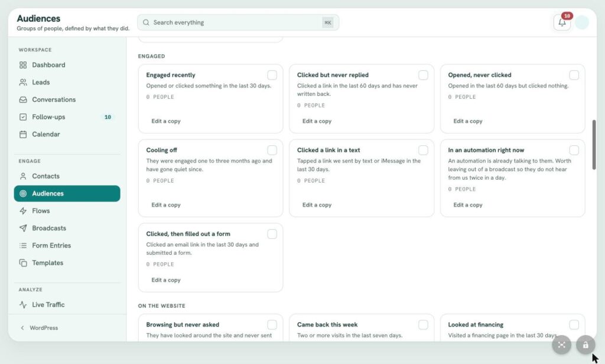Edit a copy of Clicked, then filled out a form
This screenshot has width=605, height=364.
tap(166, 280)
